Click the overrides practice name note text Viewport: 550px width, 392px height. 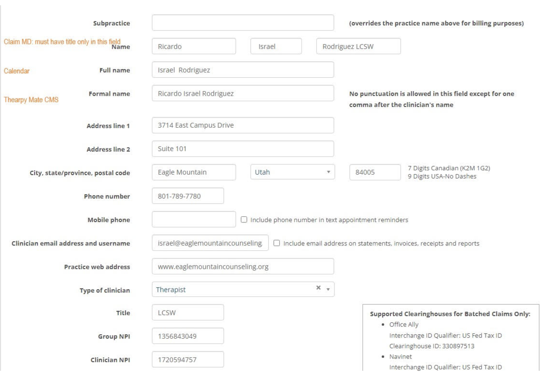coord(436,23)
